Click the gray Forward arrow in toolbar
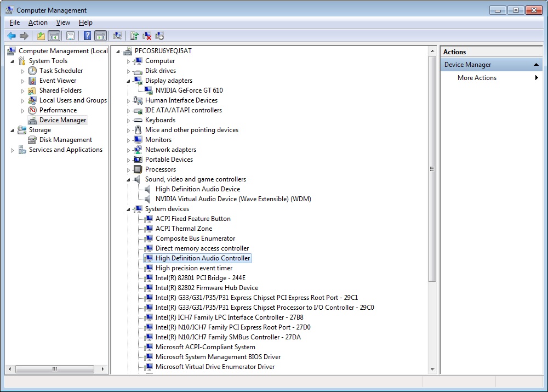 [x=24, y=36]
